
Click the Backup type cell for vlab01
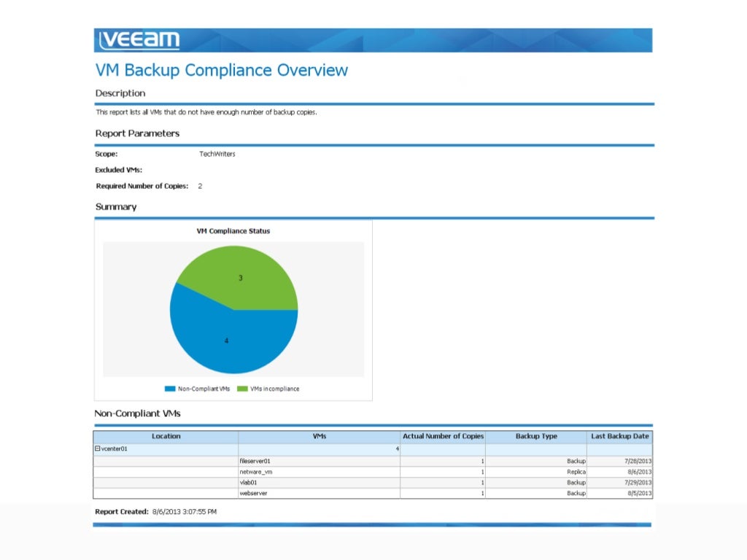536,483
